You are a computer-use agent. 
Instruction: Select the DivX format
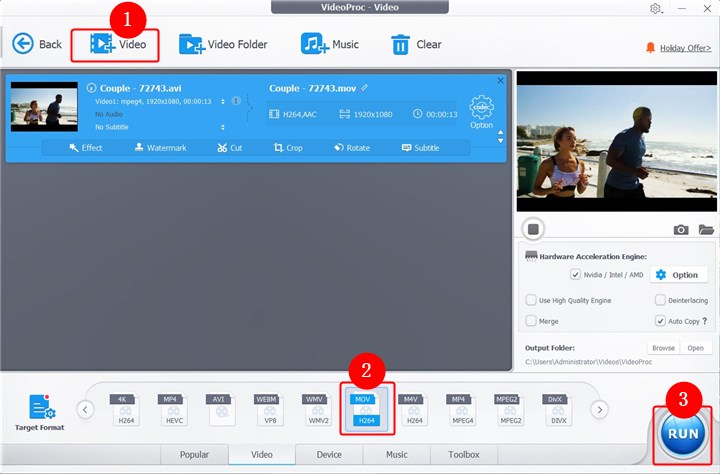click(558, 409)
